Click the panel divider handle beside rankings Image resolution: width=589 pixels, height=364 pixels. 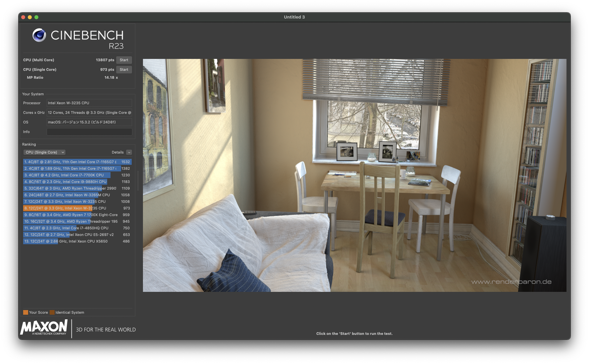point(138,180)
